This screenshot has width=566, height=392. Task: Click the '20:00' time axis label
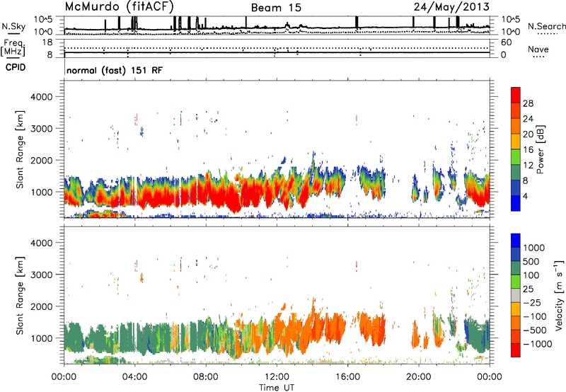click(x=418, y=377)
